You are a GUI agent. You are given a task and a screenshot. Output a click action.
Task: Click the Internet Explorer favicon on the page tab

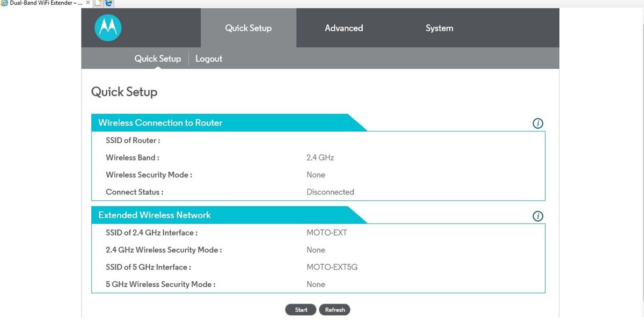[5, 3]
